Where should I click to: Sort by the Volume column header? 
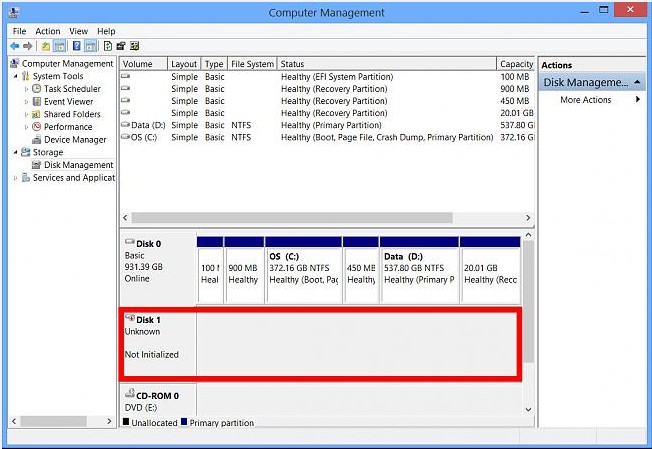(x=144, y=64)
